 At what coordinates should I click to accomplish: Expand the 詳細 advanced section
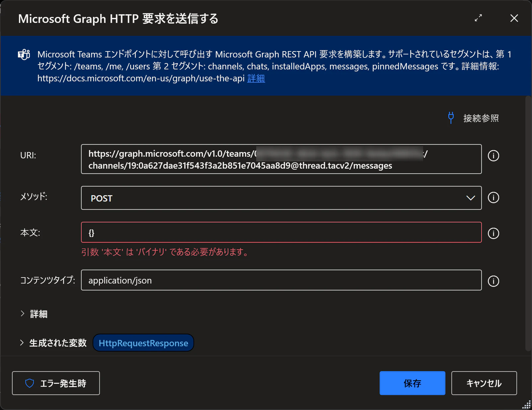pos(34,314)
